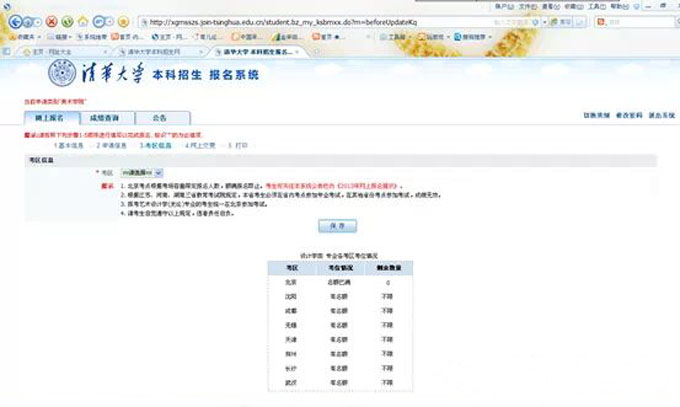Select the 成绩查询 page tab
The image size is (680, 407).
tap(107, 118)
